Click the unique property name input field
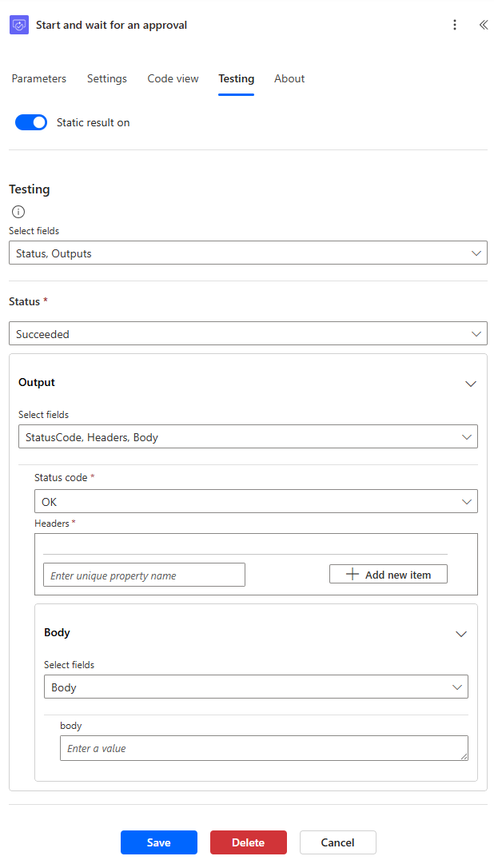The image size is (494, 868). point(144,574)
